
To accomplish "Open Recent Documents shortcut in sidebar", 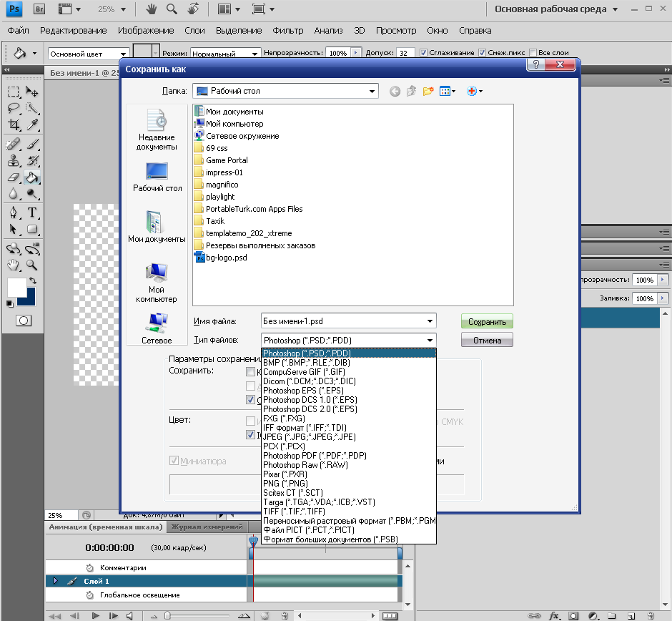I will [157, 130].
